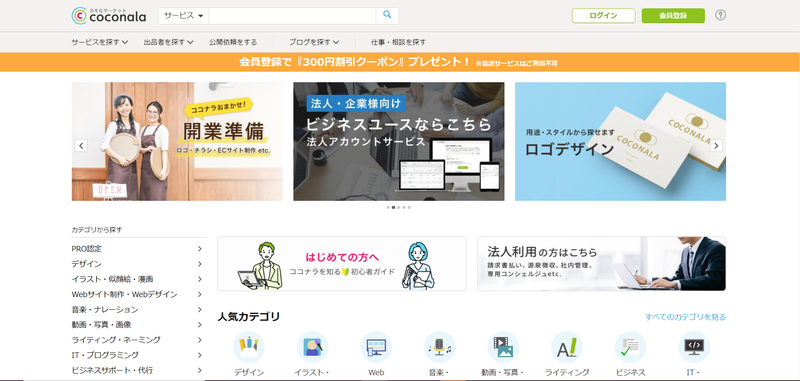Viewport: 800px width, 381px height.
Task: Expand the サービスを探す menu
Action: [x=99, y=42]
